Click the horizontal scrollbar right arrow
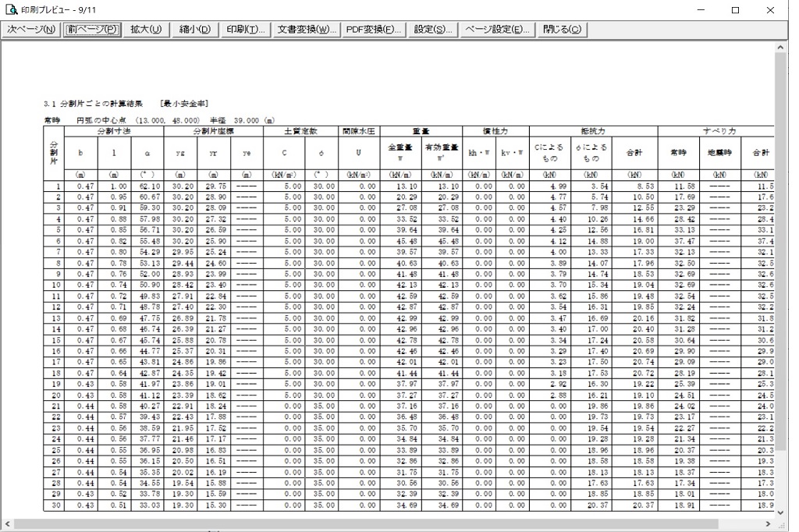 click(x=769, y=523)
